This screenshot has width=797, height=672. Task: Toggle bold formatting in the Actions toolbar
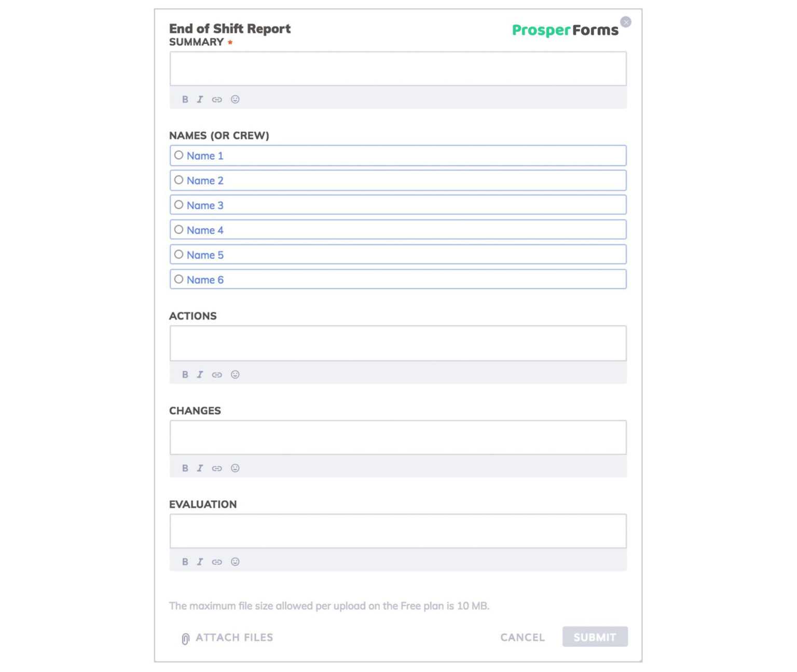[x=185, y=374]
